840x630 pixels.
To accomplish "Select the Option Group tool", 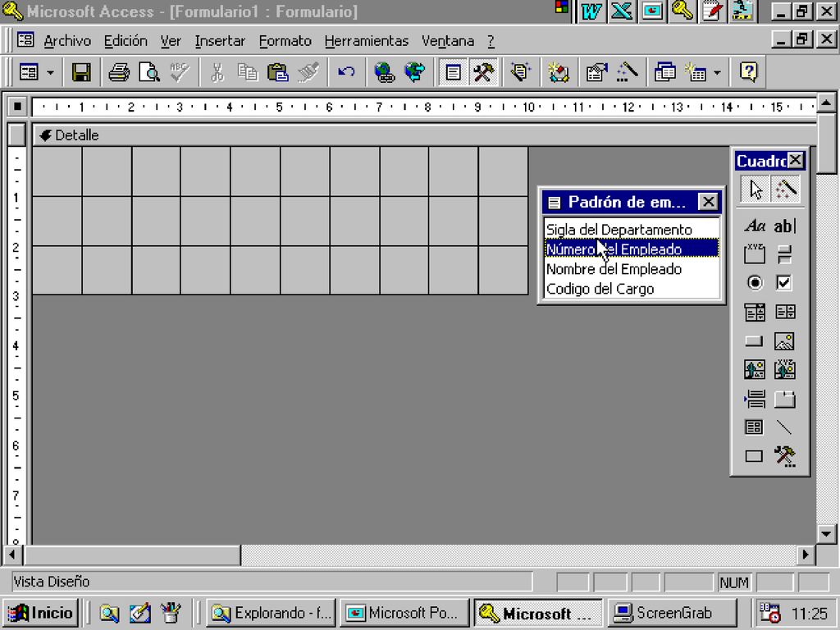I will [755, 254].
